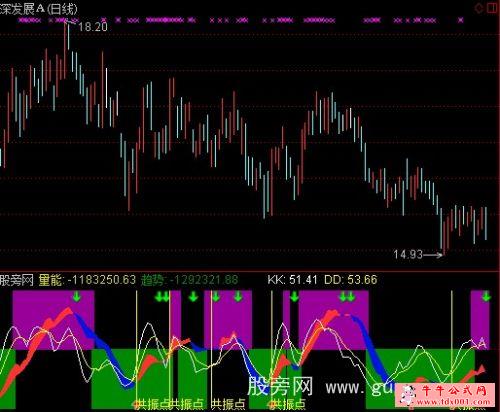Select the DD: 53.66 indicator readout
Viewport: 500px width, 412px height.
pos(351,280)
